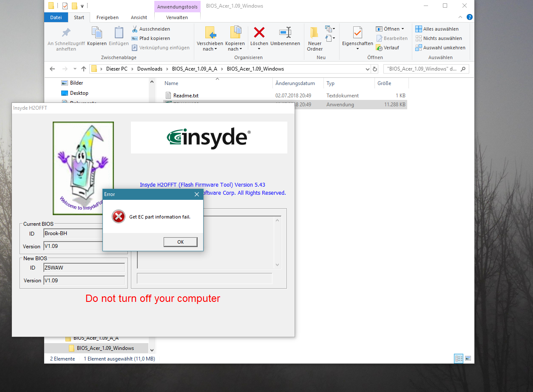Screen dimensions: 533x392
Task: Click the red error icon in the Error dialog
Action: [118, 217]
